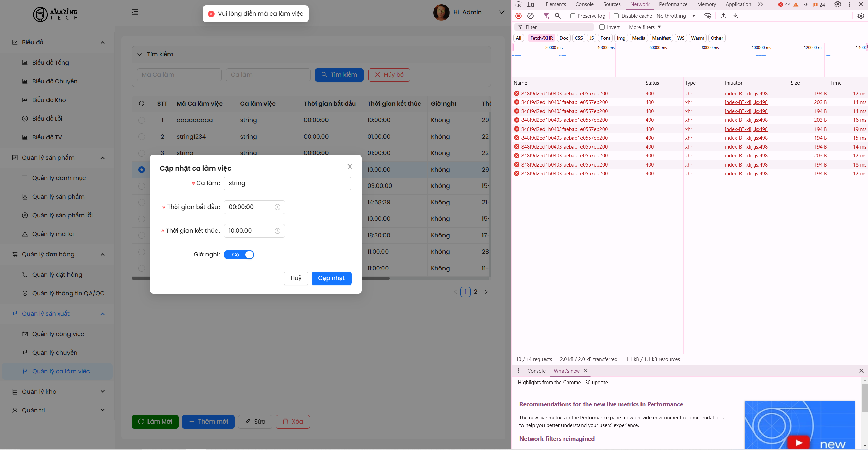Click the import HAR file upload icon

pyautogui.click(x=723, y=16)
